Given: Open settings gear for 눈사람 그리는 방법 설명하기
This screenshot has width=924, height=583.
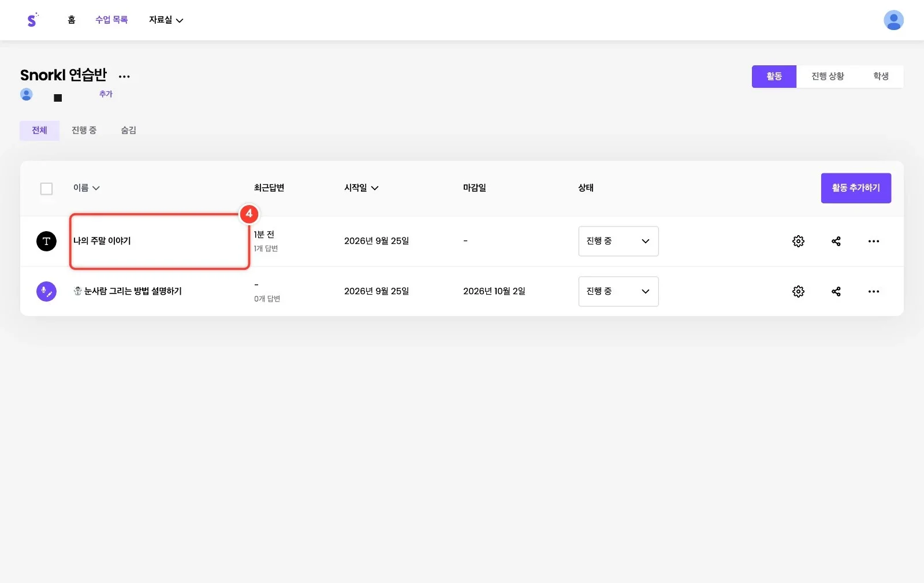Looking at the screenshot, I should pos(798,291).
